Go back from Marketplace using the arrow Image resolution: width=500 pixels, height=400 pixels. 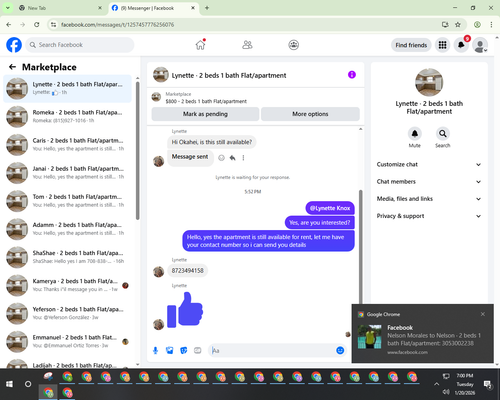coord(12,67)
